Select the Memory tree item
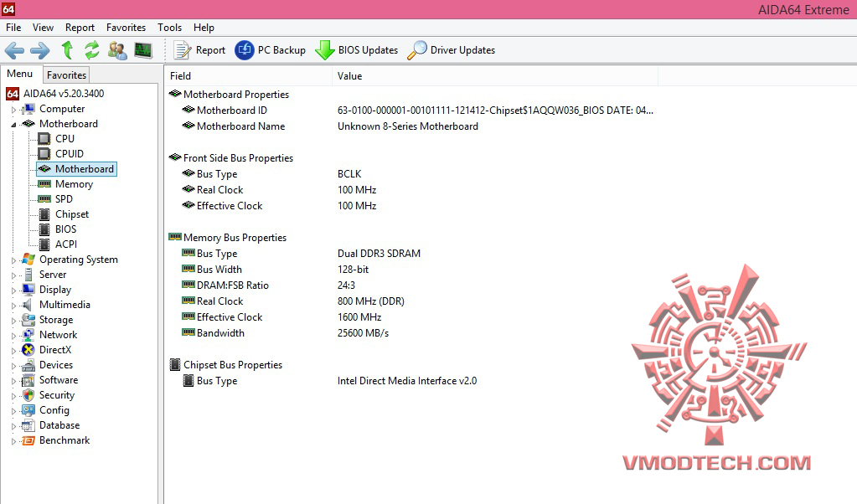 [x=74, y=184]
